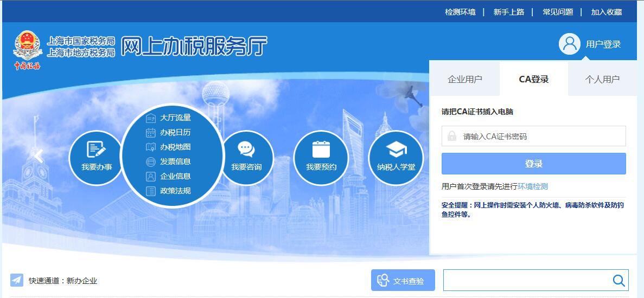Image resolution: width=644 pixels, height=298 pixels.
Task: Switch to the 企业用户 tab
Action: coord(464,79)
